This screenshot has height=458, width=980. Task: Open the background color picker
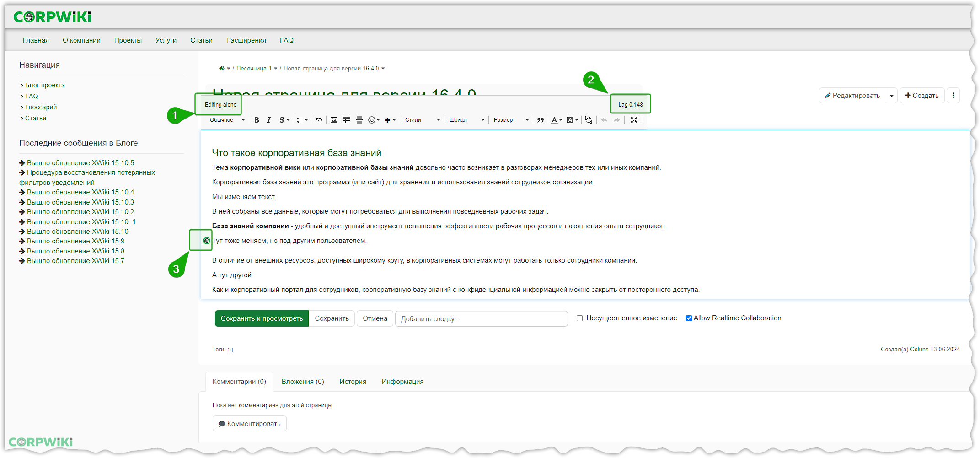[572, 120]
